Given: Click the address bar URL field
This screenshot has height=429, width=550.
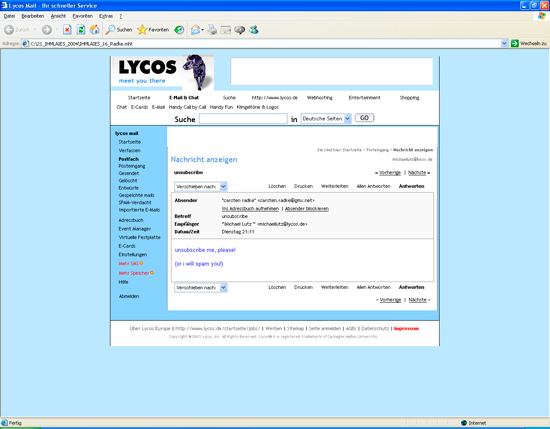Looking at the screenshot, I should coord(261,43).
